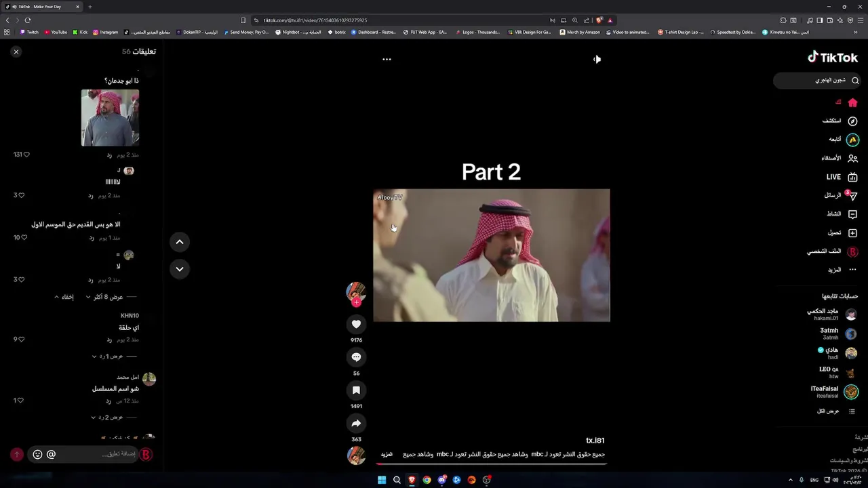Reload the page in the browser
The image size is (868, 488).
[x=28, y=20]
